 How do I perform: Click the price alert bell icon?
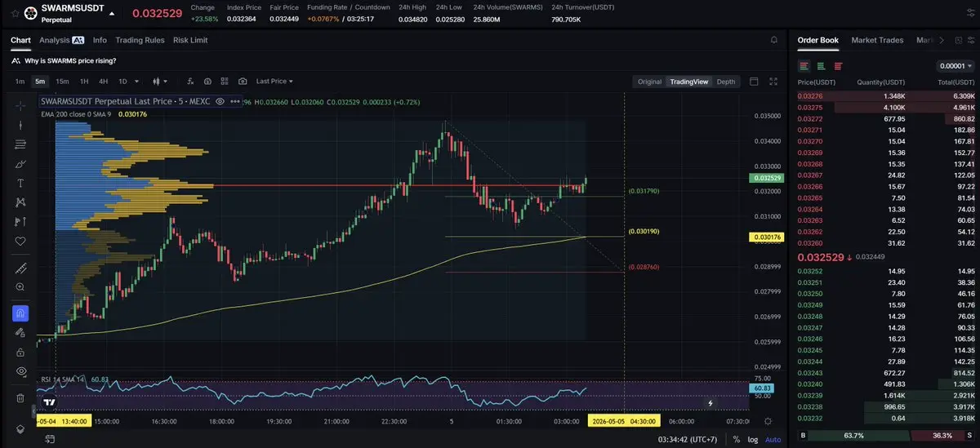tap(773, 40)
